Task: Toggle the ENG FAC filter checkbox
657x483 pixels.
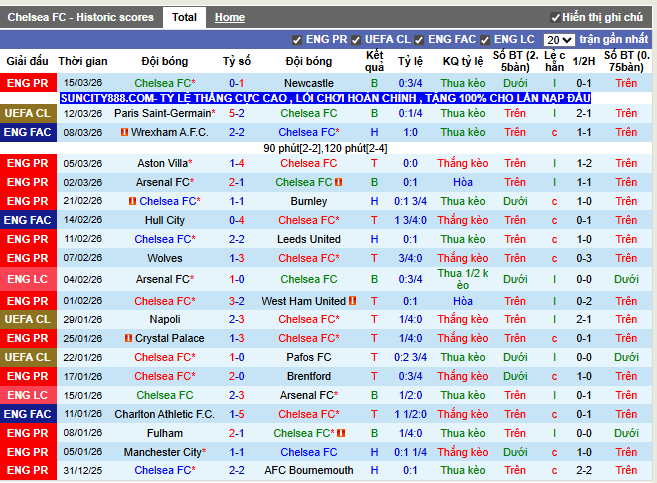Action: pos(420,40)
